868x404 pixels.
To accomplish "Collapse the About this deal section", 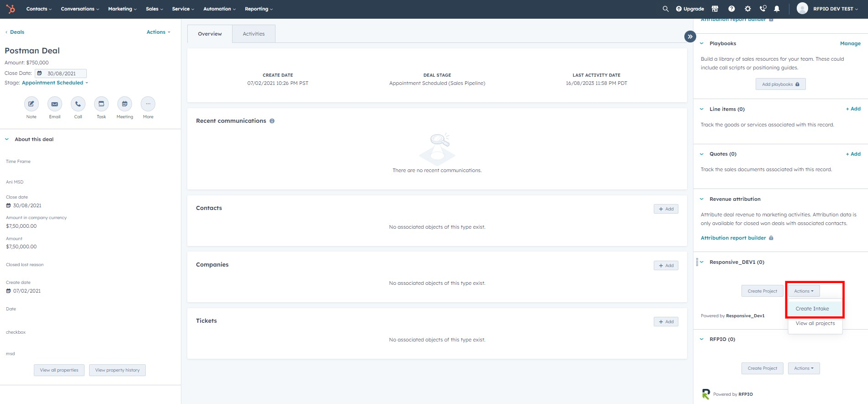I will point(7,139).
